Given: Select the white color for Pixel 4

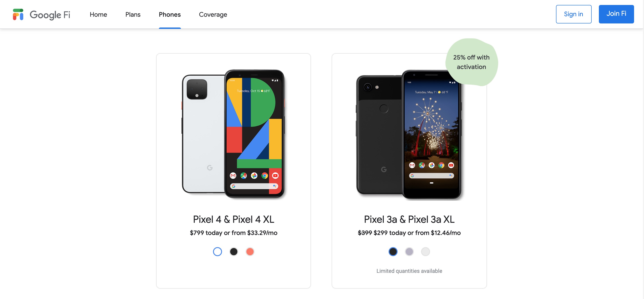Looking at the screenshot, I should point(218,252).
